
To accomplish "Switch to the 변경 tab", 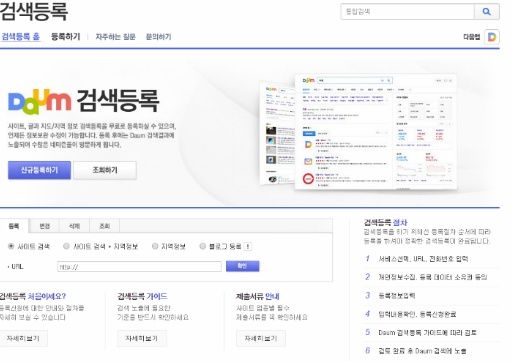I will tap(45, 226).
